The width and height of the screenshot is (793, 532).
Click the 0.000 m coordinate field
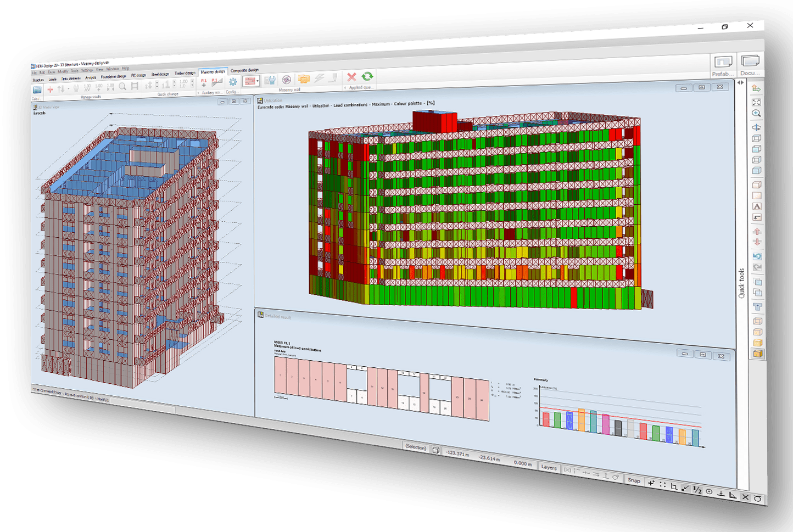pos(522,464)
